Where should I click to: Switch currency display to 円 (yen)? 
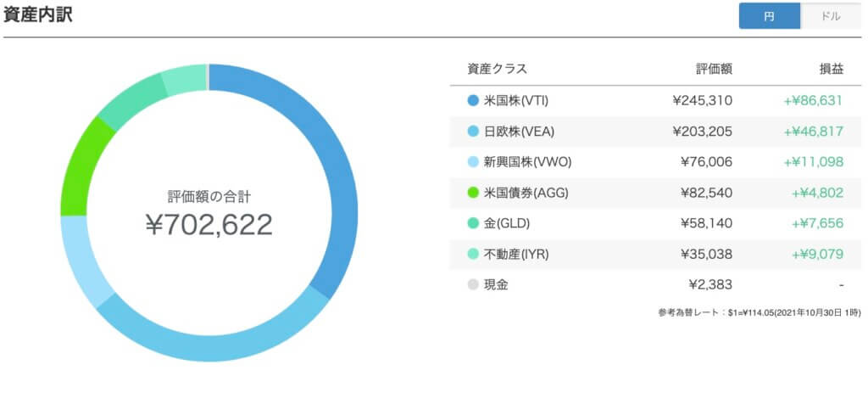pyautogui.click(x=769, y=16)
